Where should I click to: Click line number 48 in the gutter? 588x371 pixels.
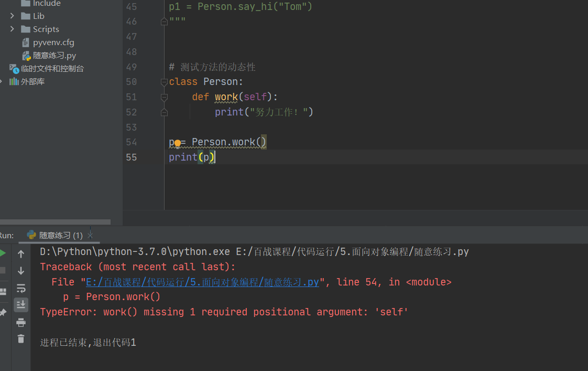131,52
